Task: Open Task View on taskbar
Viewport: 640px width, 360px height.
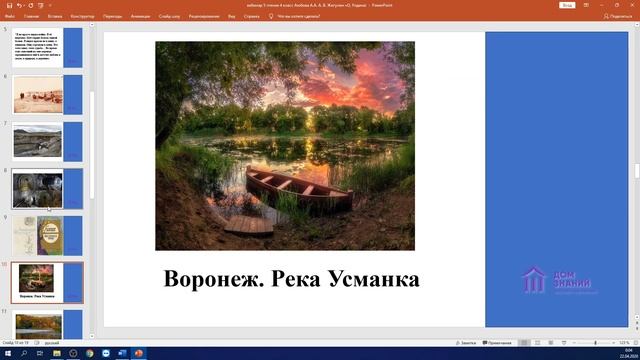Action: [40, 353]
